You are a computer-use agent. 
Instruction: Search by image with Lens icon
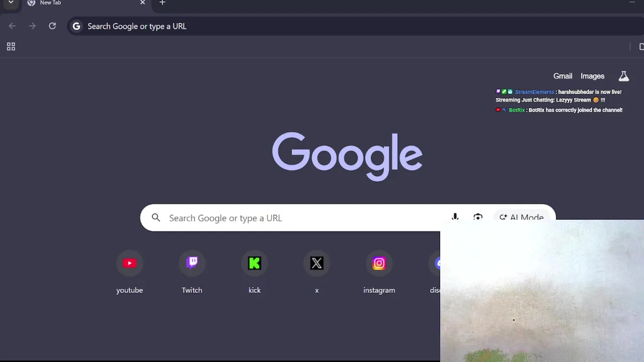coord(478,217)
